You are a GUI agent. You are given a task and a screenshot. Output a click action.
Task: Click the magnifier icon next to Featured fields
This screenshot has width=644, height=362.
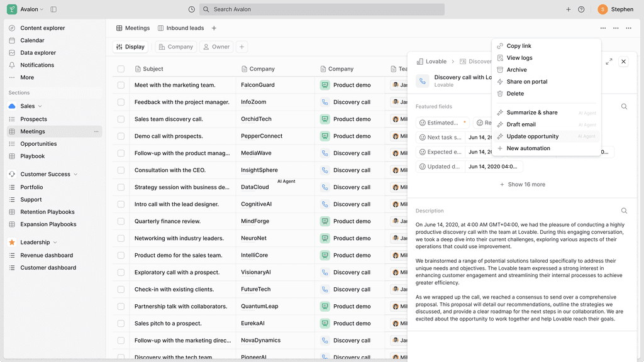pyautogui.click(x=624, y=106)
